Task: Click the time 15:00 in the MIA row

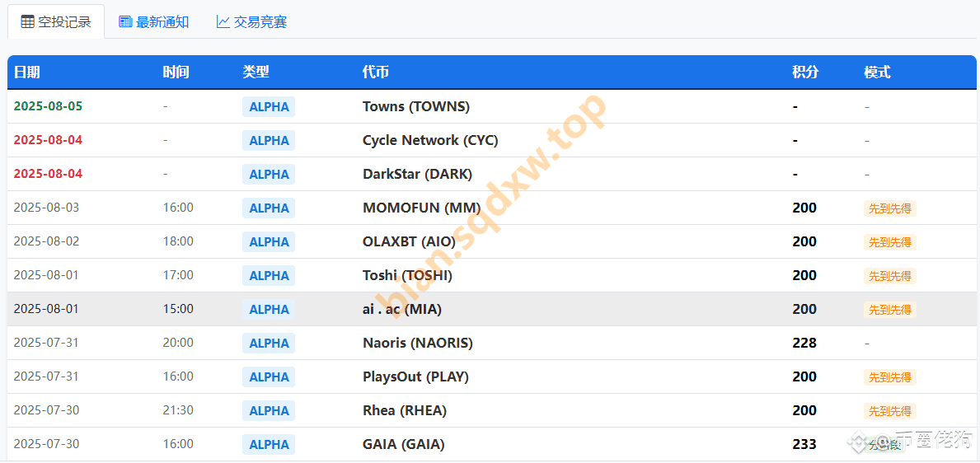Action: (x=179, y=309)
